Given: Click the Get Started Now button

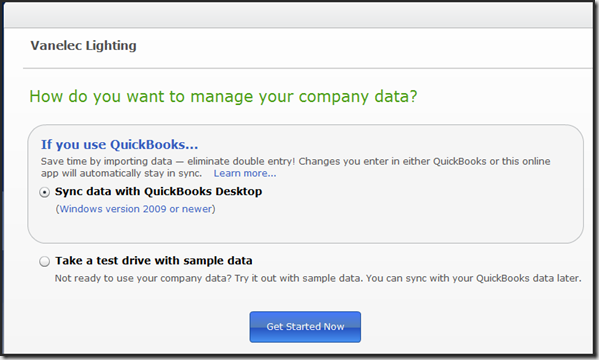Looking at the screenshot, I should (305, 327).
